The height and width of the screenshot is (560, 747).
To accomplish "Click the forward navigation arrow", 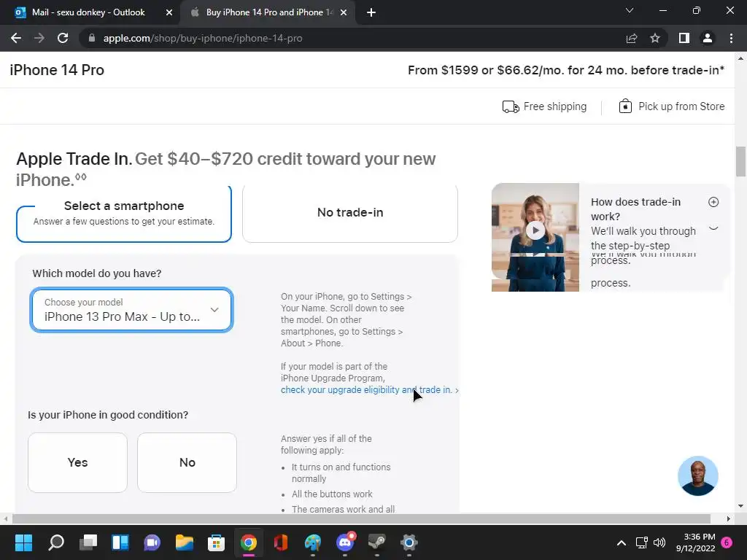I will (x=39, y=38).
